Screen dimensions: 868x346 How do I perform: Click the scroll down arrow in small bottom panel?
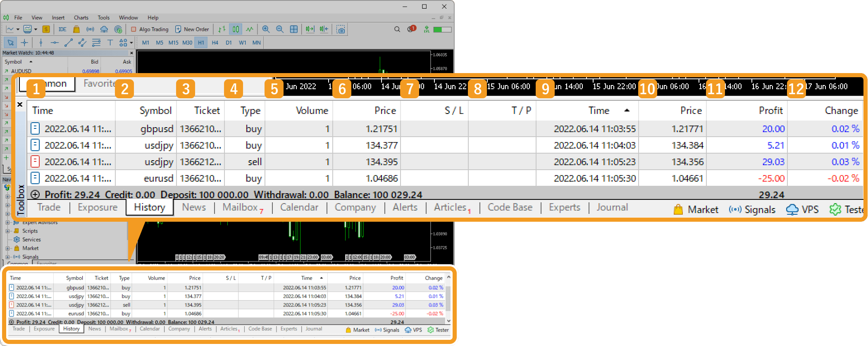tap(448, 321)
